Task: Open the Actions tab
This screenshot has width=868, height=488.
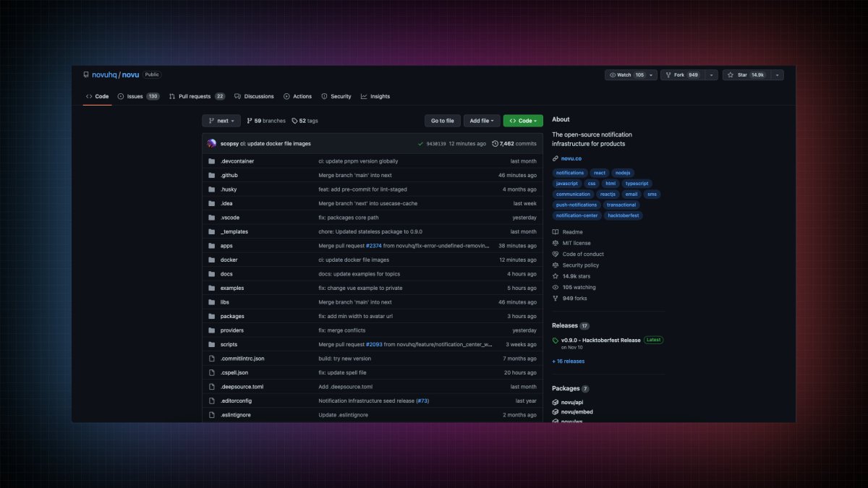Action: point(297,96)
